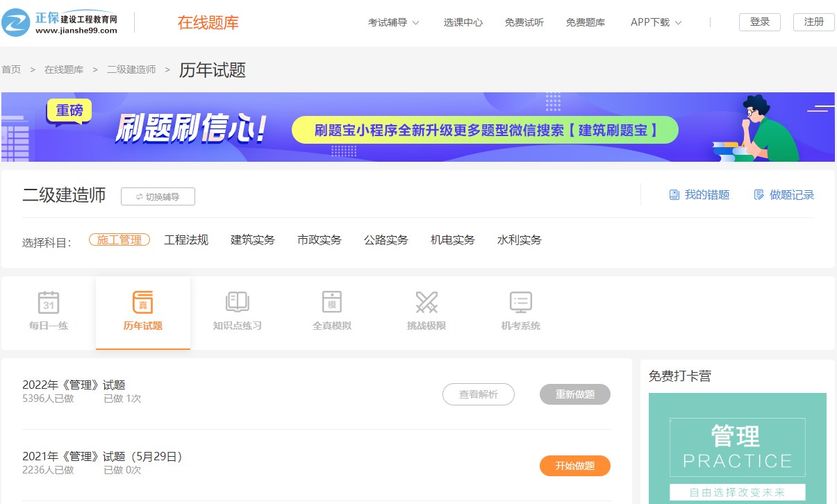Start the 2021 exam via 开始做题
This screenshot has width=837, height=504.
[x=574, y=466]
